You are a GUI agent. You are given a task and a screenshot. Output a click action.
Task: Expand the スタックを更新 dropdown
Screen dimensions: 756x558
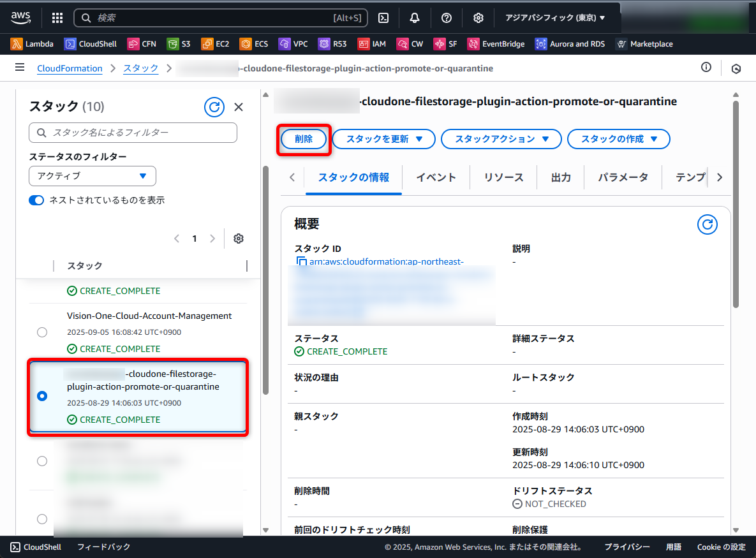click(x=384, y=139)
